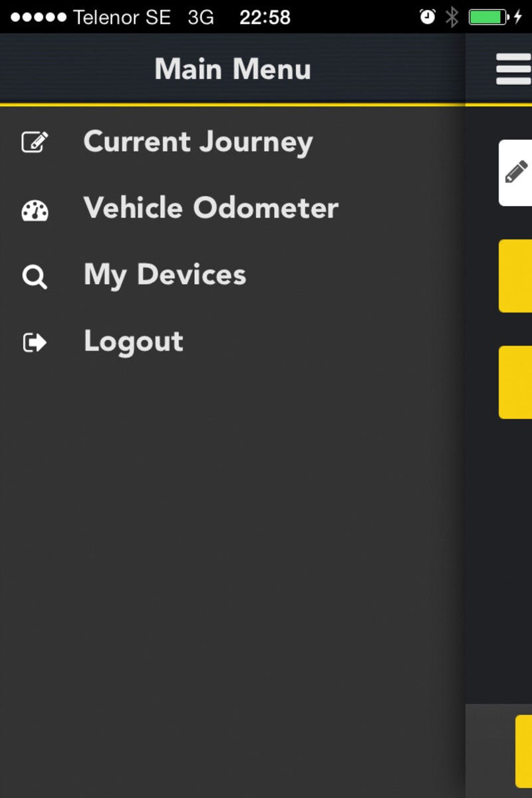Click the Telenor SE carrier text

[122, 17]
